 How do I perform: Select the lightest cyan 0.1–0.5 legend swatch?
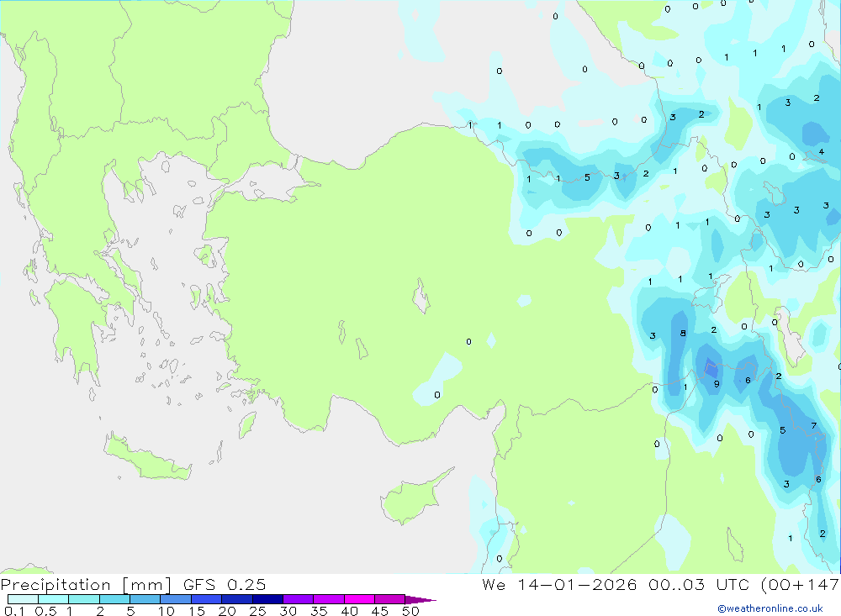coord(23,599)
